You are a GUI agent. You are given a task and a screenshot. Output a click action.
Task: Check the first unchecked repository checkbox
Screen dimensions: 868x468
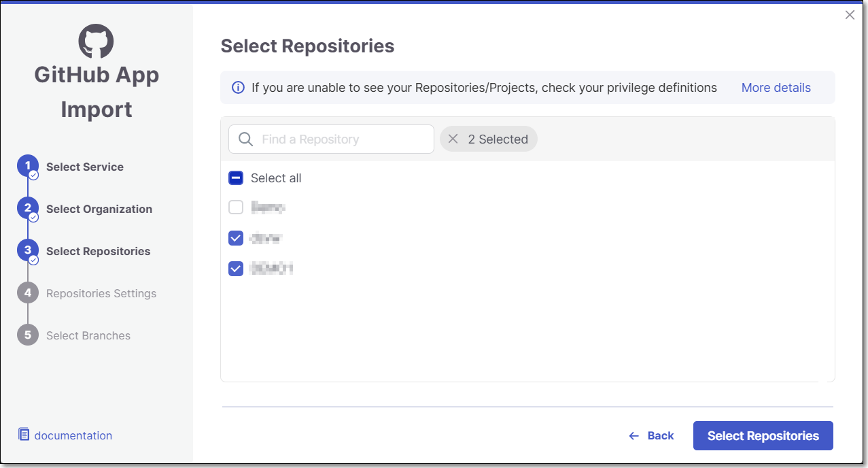[236, 207]
